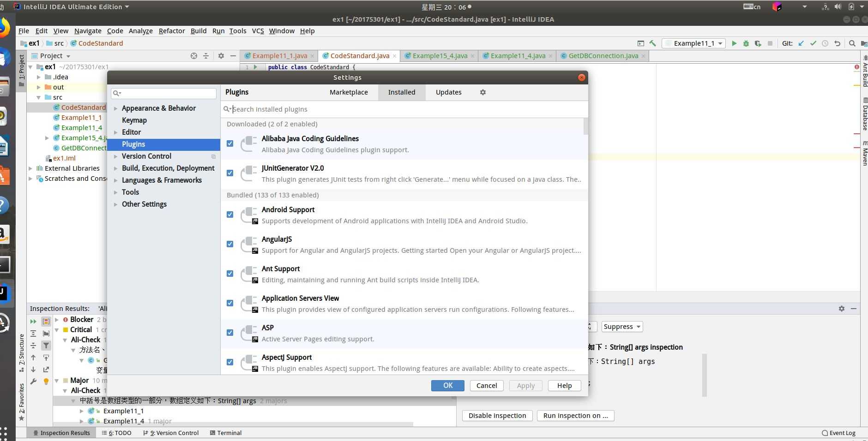The width and height of the screenshot is (868, 441).
Task: Open the Terminal tool window tab
Action: [x=225, y=433]
